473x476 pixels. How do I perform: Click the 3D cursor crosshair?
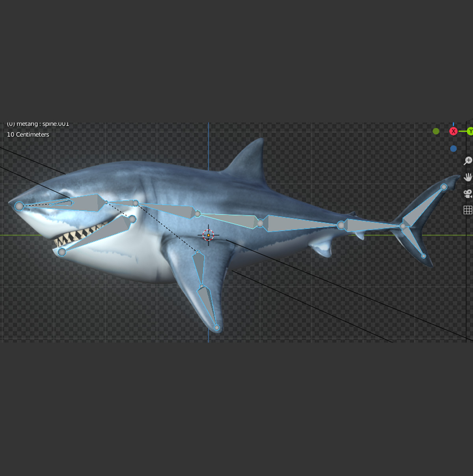(208, 235)
